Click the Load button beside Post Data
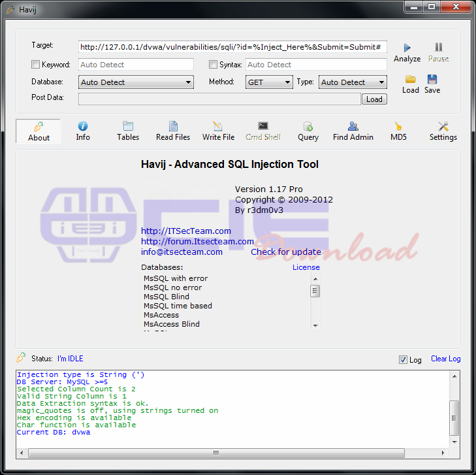Viewport: 476px width, 475px height. tap(374, 99)
